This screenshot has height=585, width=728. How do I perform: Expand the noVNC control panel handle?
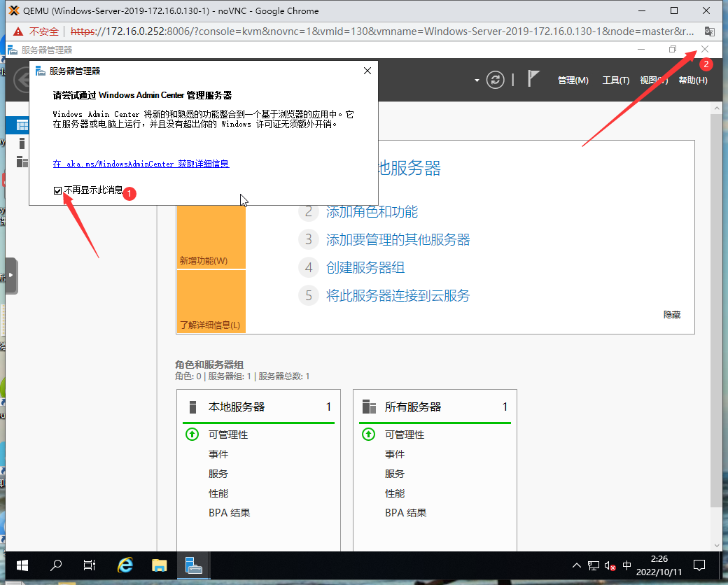[x=12, y=275]
